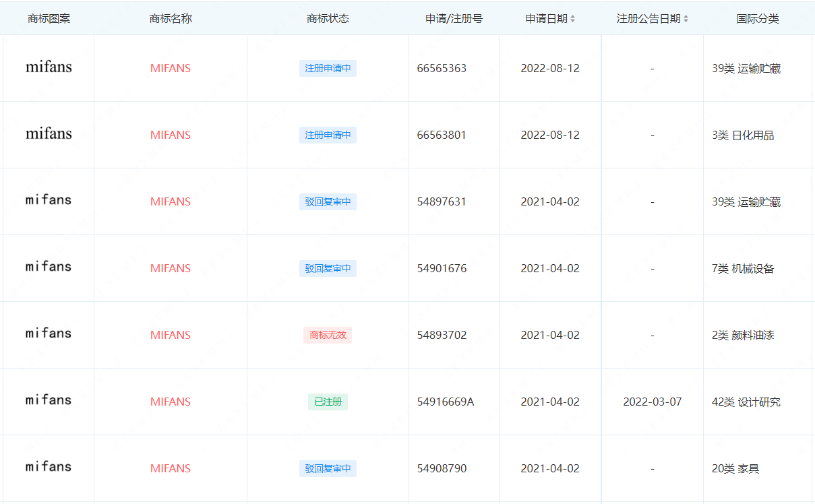Open the MIFANS link for number 54908790
815x504 pixels.
171,468
